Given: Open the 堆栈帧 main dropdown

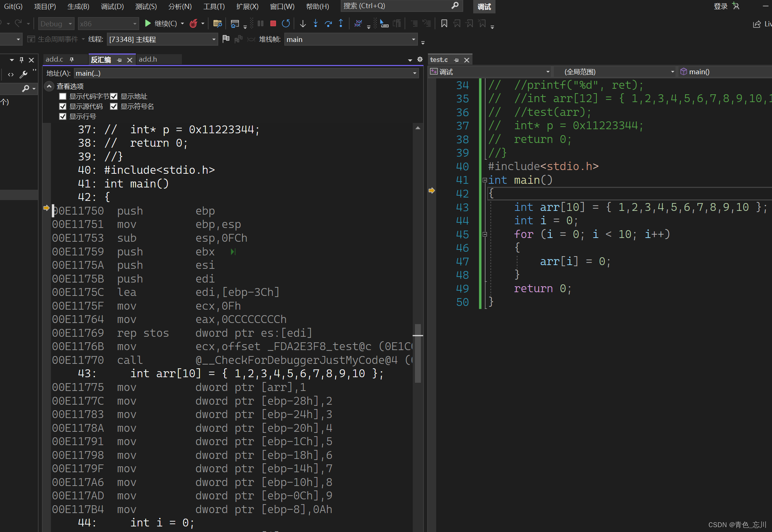Looking at the screenshot, I should pos(413,39).
